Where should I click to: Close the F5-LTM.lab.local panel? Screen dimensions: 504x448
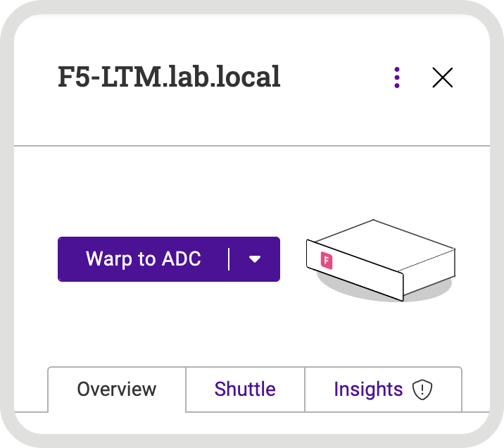click(443, 77)
